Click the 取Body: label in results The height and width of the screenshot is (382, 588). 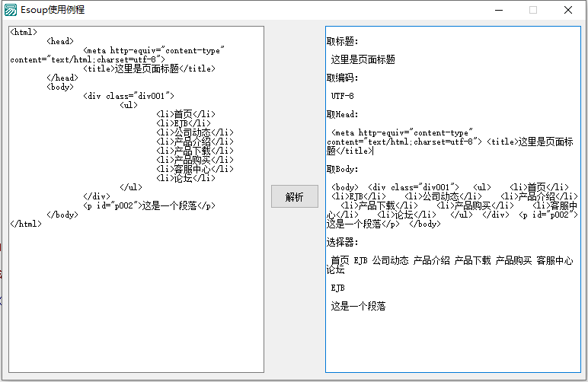pos(343,169)
